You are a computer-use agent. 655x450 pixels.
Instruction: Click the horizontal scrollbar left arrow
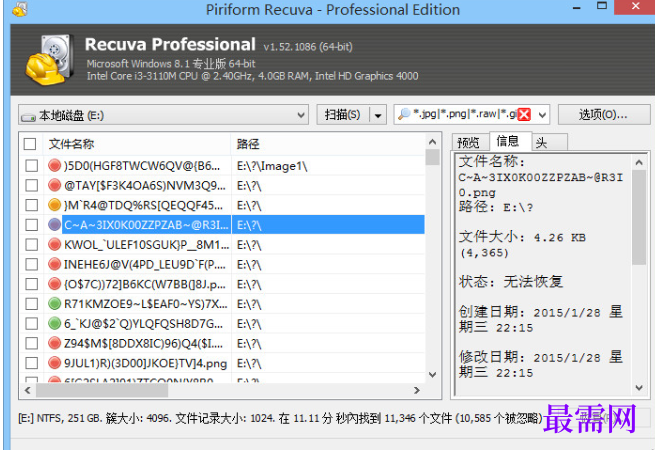pos(28,390)
